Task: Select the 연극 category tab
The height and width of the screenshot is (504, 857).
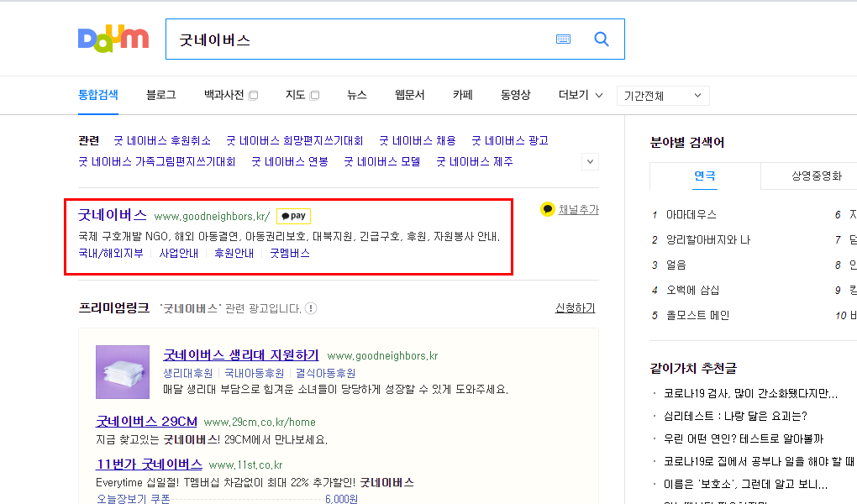Action: (x=705, y=176)
